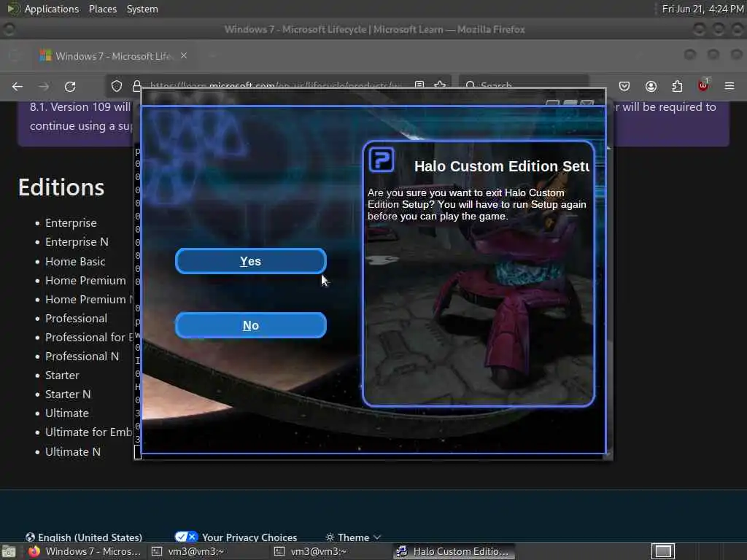Viewport: 747px width, 560px height.
Task: Reload the Firefox page
Action: pos(70,86)
